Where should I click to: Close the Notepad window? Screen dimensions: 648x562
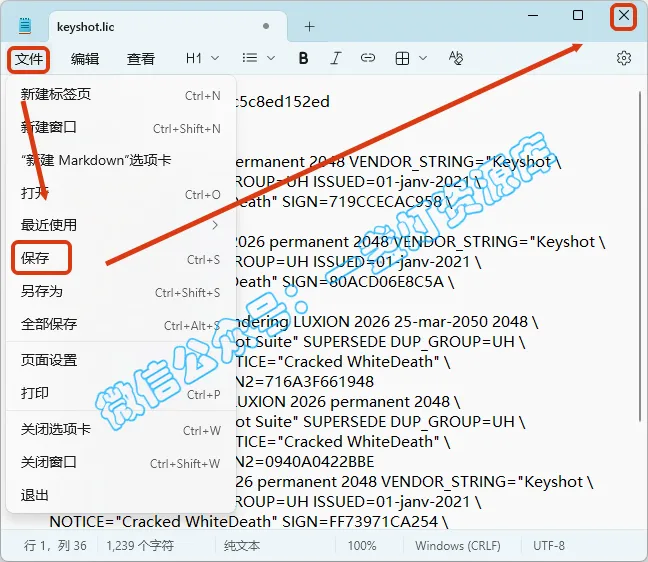(624, 16)
